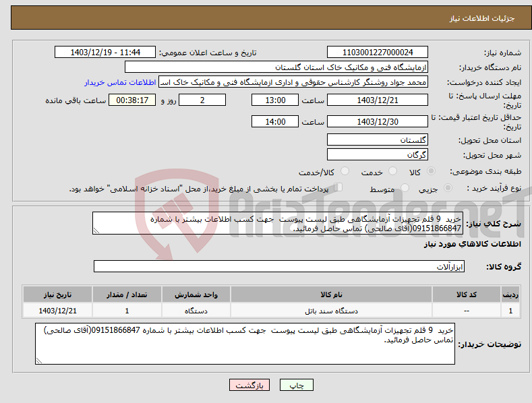Click the table cell دستگاه سند بائل
The height and width of the screenshot is (403, 532).
coord(331,311)
